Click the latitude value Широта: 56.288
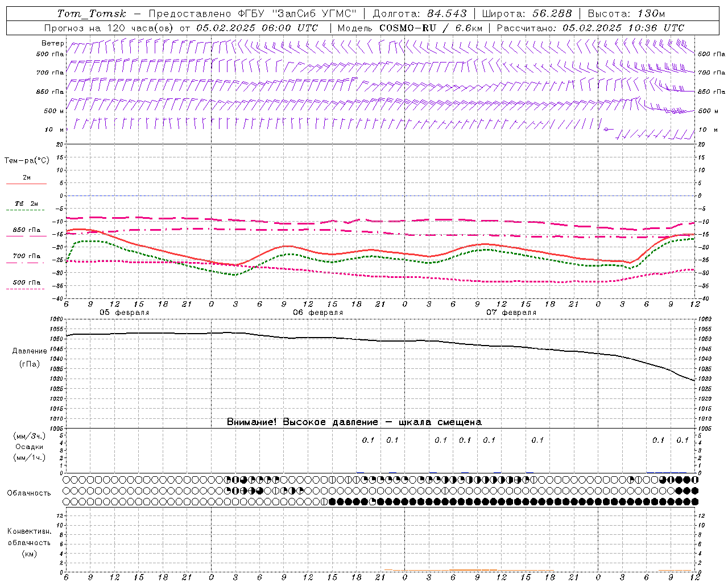This screenshot has width=728, height=582. point(527,14)
